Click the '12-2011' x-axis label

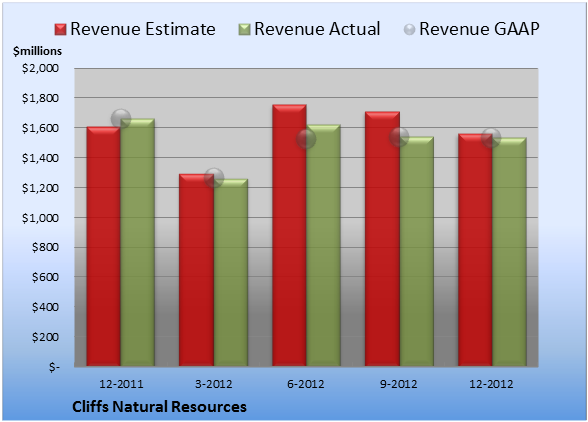121,384
